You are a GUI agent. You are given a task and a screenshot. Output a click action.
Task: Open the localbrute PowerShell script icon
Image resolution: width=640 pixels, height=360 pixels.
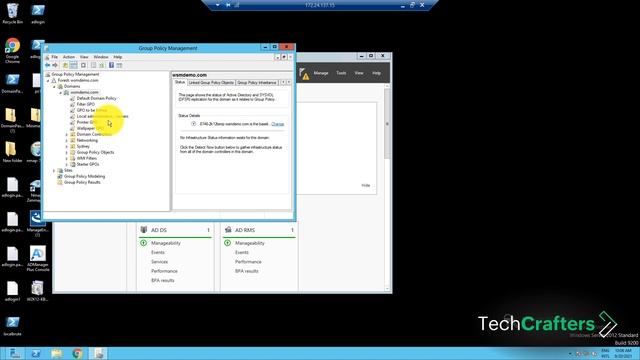coord(12,325)
